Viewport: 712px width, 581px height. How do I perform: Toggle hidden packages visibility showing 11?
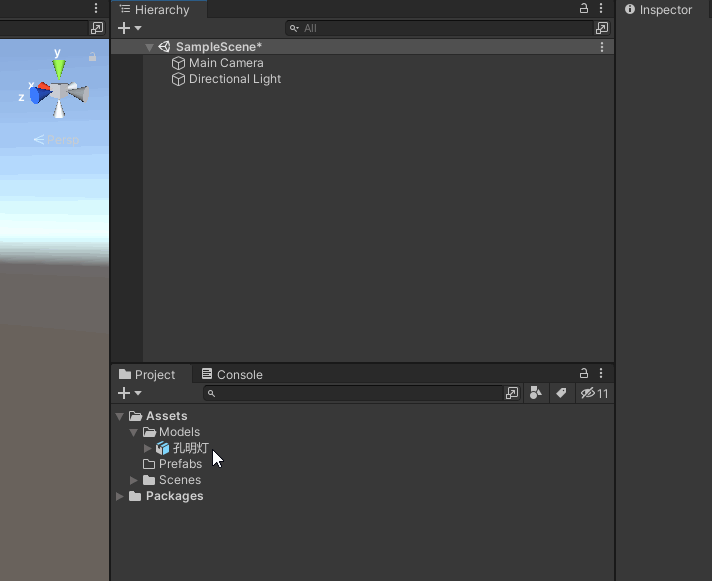click(594, 393)
